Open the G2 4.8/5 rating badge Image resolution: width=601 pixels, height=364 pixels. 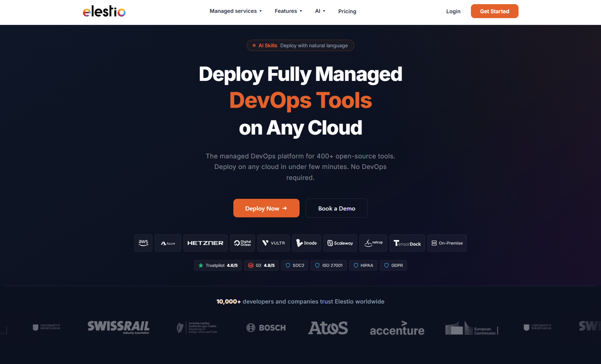[x=261, y=265]
